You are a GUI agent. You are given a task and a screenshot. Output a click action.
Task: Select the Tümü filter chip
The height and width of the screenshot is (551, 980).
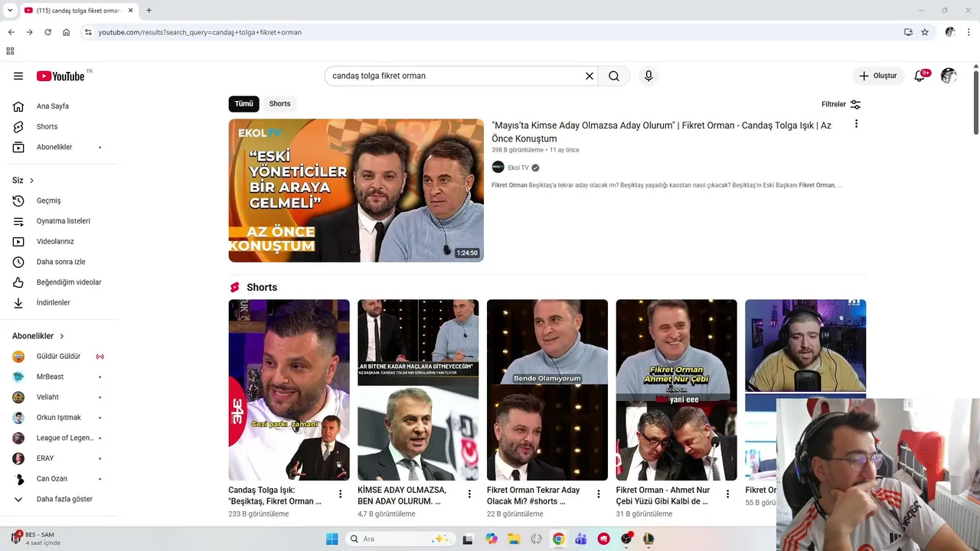[x=243, y=104]
